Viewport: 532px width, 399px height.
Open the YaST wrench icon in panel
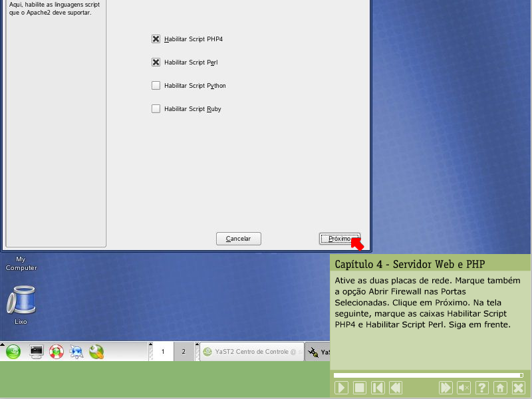point(96,352)
